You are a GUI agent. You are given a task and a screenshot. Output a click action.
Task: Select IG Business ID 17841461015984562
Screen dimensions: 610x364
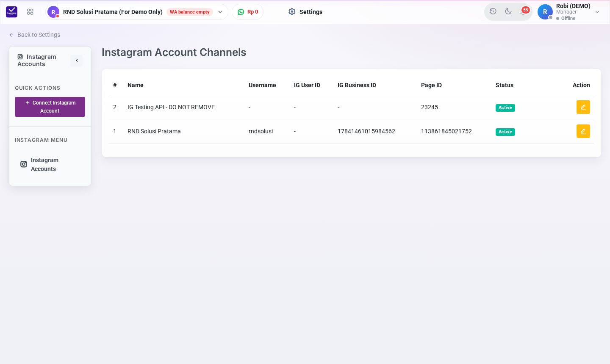366,131
